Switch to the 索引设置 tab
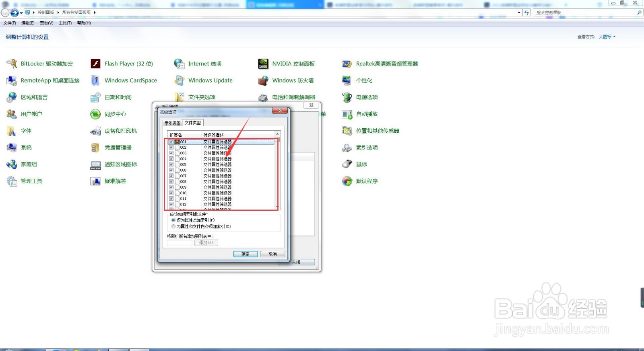The height and width of the screenshot is (351, 644). pyautogui.click(x=172, y=123)
